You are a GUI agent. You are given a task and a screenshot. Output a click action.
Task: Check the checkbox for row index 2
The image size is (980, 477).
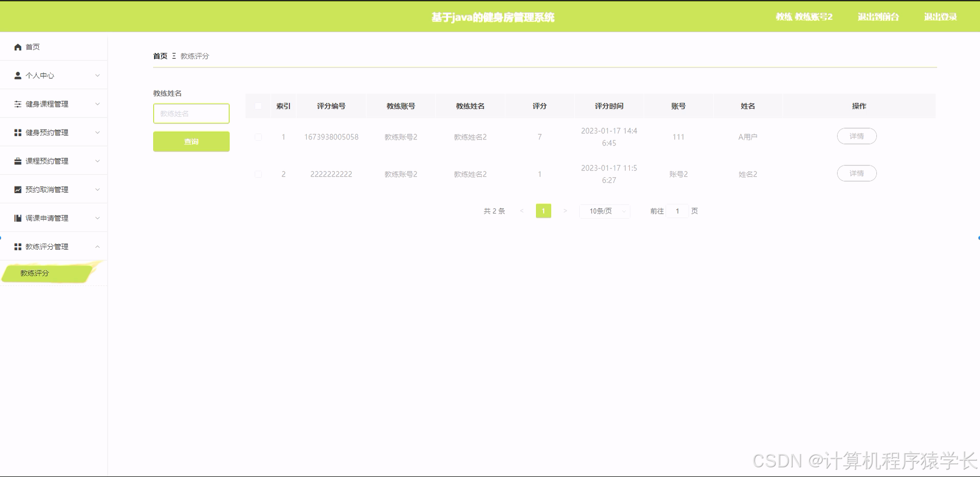(258, 174)
